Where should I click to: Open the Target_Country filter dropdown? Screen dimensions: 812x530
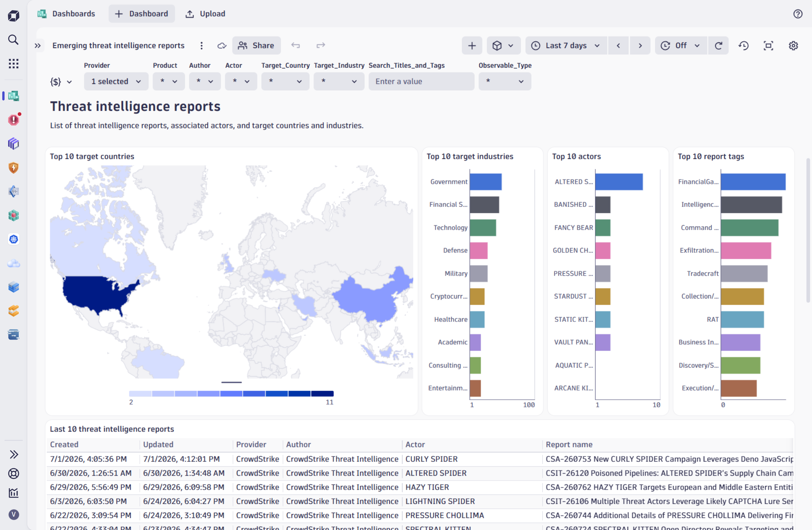pos(285,81)
